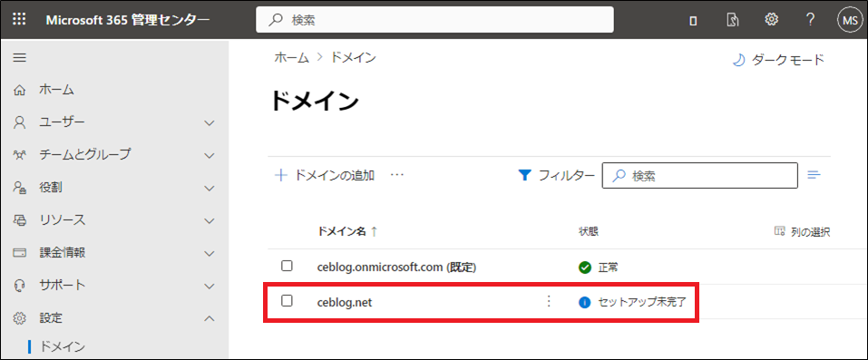Image resolution: width=868 pixels, height=360 pixels.
Task: Click 列の選択 button
Action: 802,232
